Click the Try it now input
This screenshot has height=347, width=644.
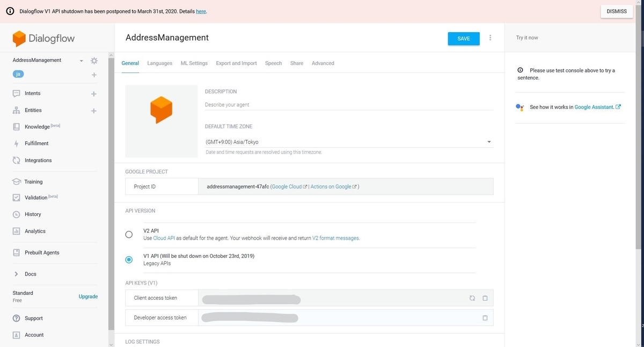coord(570,38)
